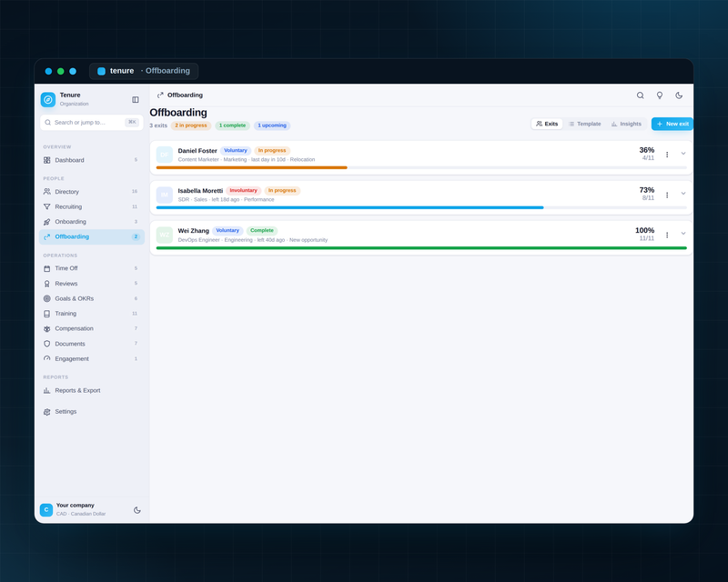Switch to the Exits tab
Screen dimensions: 728x582
coord(547,124)
